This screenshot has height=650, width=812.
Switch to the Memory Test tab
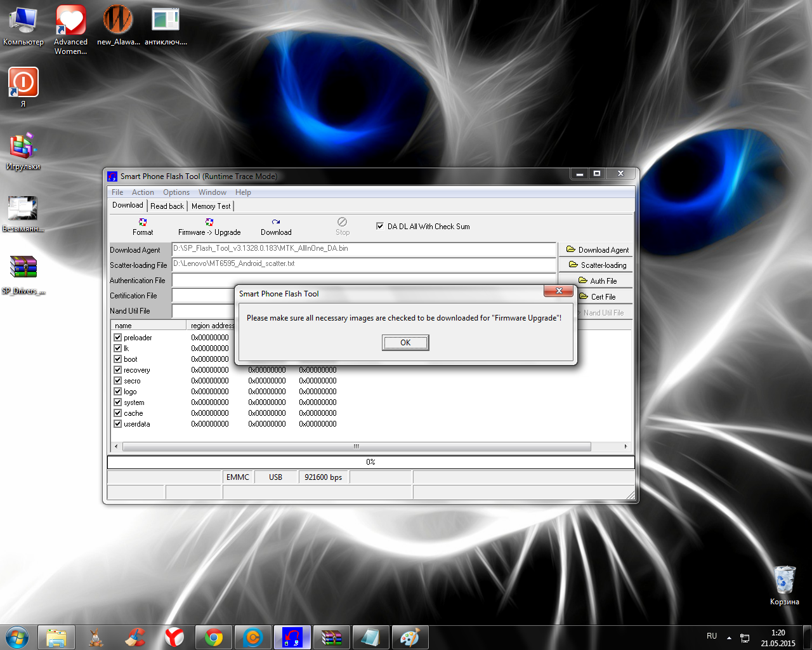click(211, 206)
